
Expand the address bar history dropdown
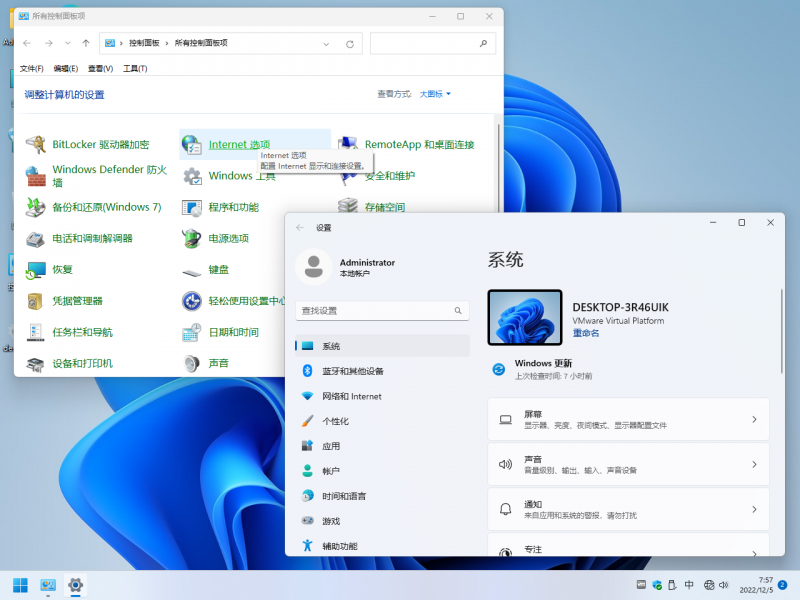(326, 44)
